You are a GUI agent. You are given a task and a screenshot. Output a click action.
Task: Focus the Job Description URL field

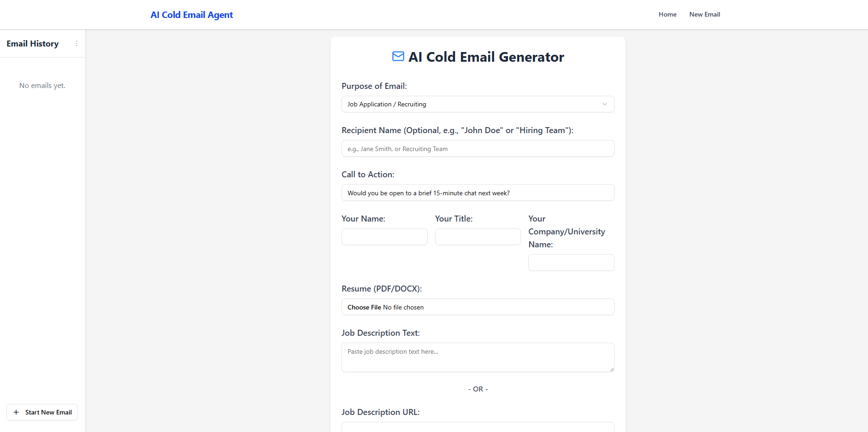point(478,428)
